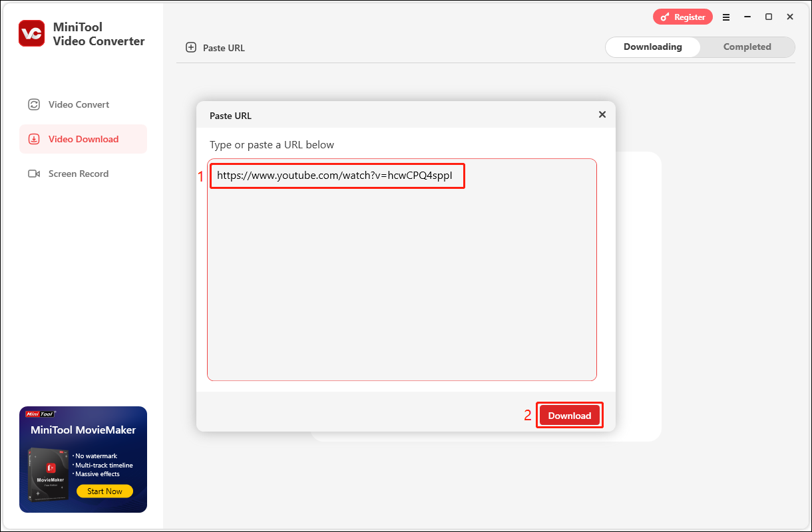Click the Register button
The width and height of the screenshot is (812, 532).
pyautogui.click(x=683, y=17)
